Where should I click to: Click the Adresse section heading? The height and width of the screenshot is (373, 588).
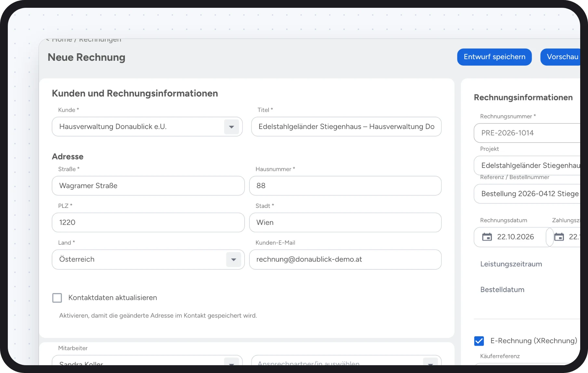(x=68, y=157)
